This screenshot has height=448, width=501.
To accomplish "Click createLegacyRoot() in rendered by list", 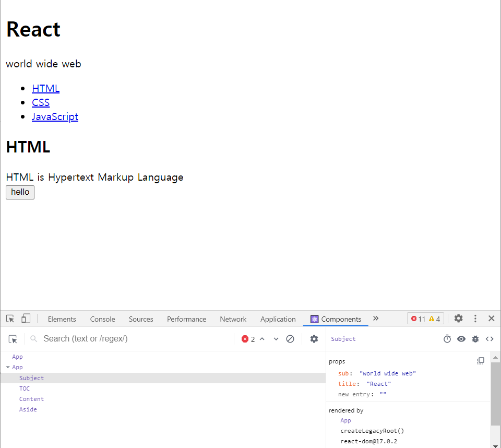I will (x=372, y=431).
